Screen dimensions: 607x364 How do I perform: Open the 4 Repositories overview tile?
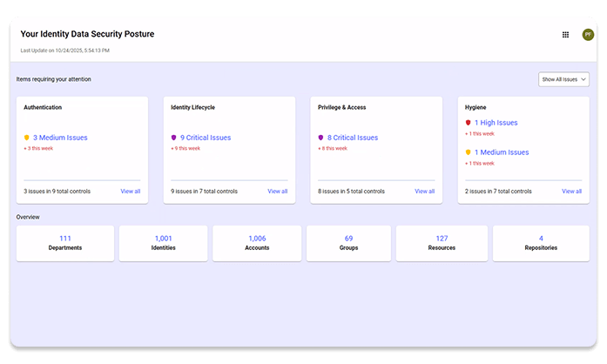click(x=541, y=243)
